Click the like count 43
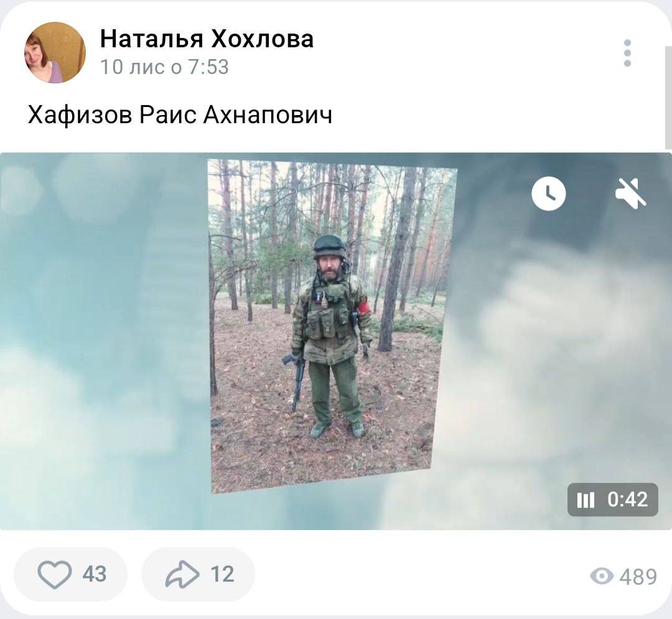 tap(95, 574)
